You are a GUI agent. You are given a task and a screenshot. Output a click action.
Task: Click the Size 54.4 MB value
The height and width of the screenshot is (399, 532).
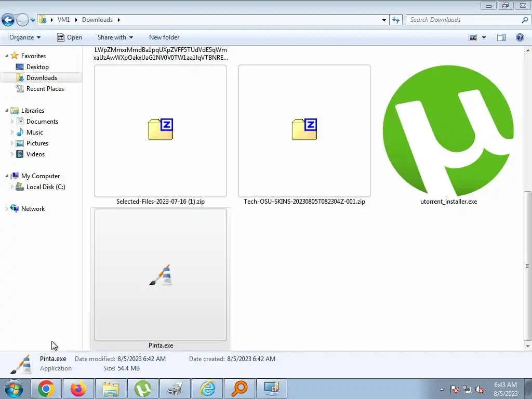point(129,368)
